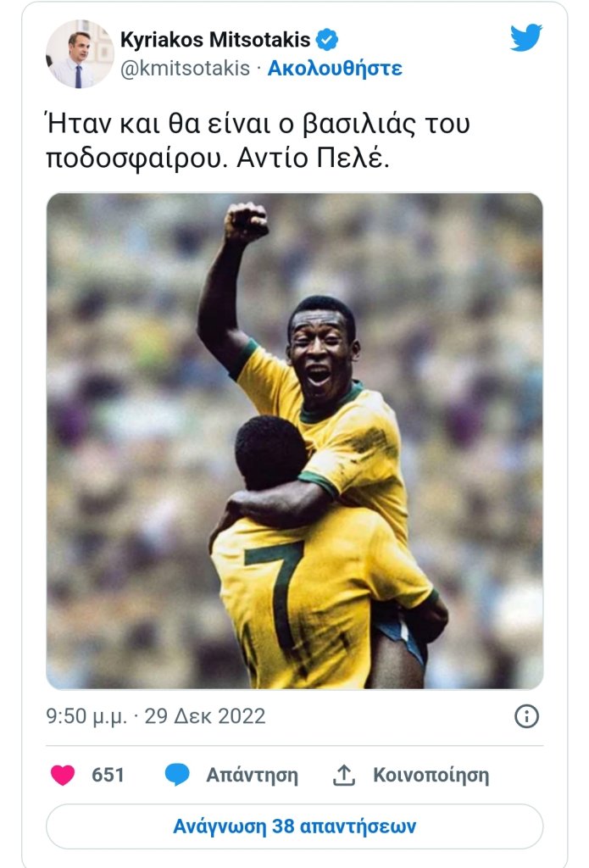This screenshot has width=589, height=868.
Task: Click the Κοινοποίηση share label
Action: [431, 775]
